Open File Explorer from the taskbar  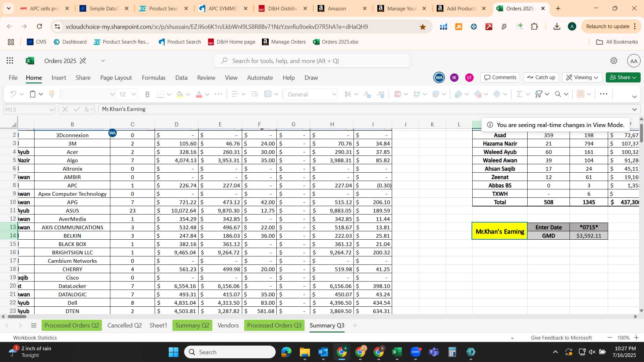click(x=305, y=352)
